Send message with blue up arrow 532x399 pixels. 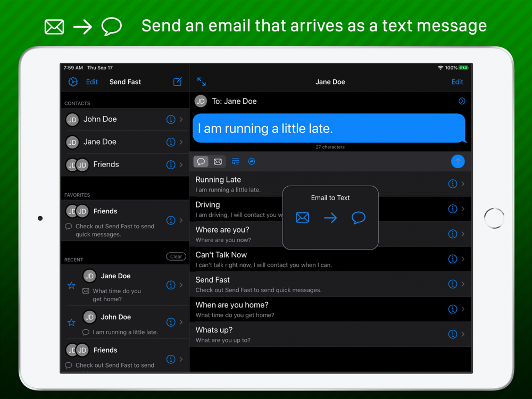point(458,162)
